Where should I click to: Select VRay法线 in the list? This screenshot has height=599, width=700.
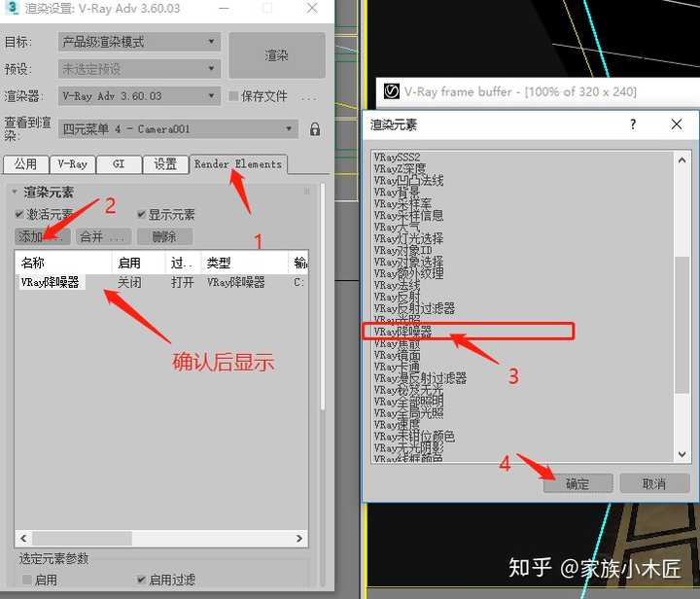397,285
